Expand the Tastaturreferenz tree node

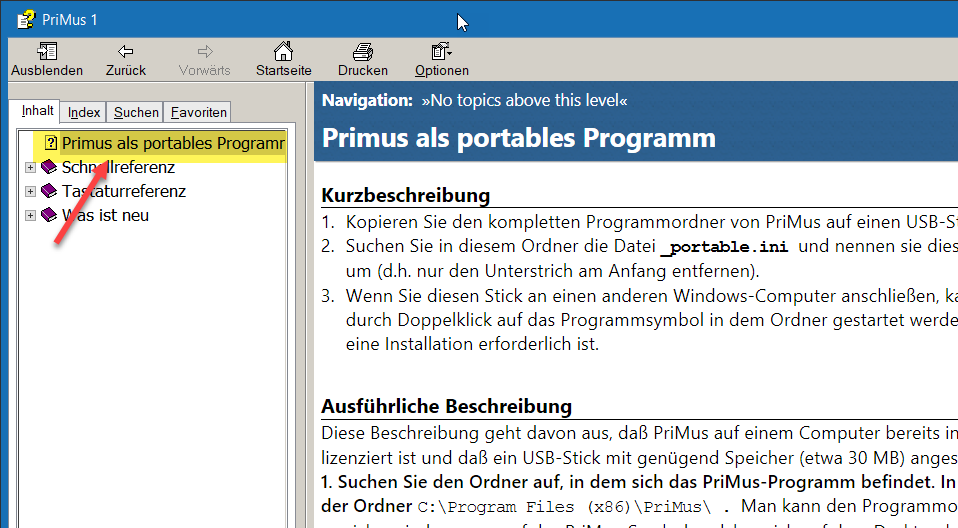pyautogui.click(x=31, y=191)
